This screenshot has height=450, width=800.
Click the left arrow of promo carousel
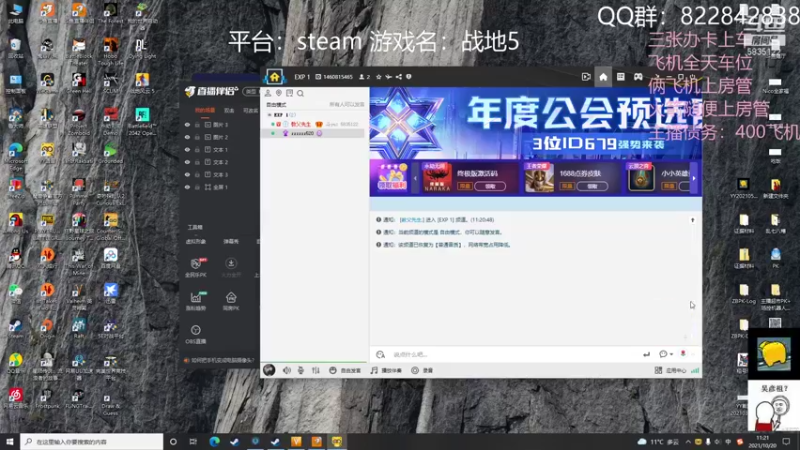click(415, 178)
